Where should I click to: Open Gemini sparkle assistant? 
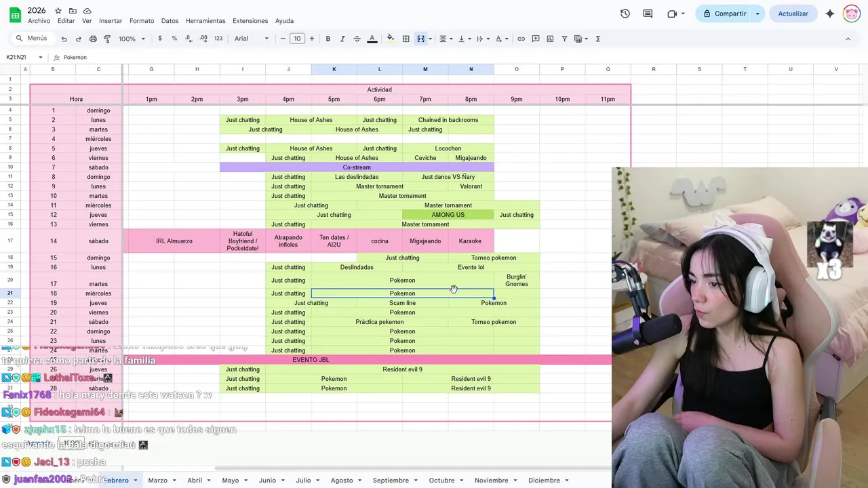pyautogui.click(x=830, y=14)
